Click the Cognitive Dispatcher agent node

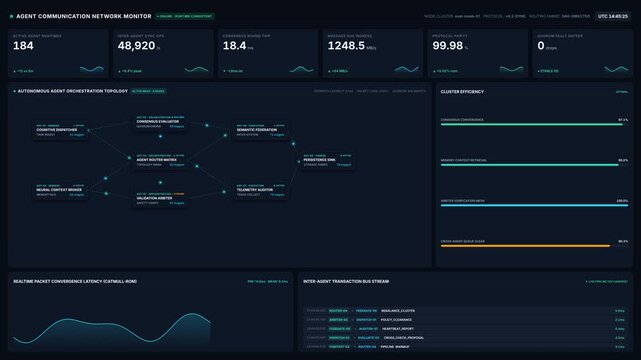60,130
